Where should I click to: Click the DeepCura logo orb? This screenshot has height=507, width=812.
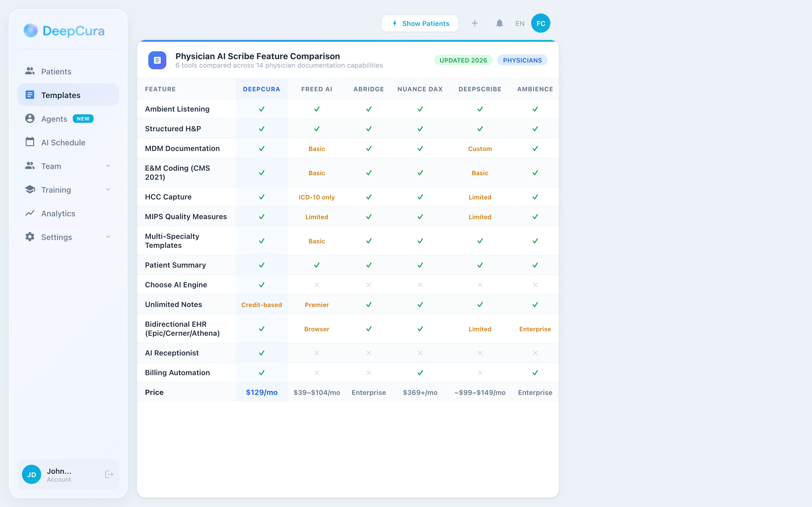30,30
